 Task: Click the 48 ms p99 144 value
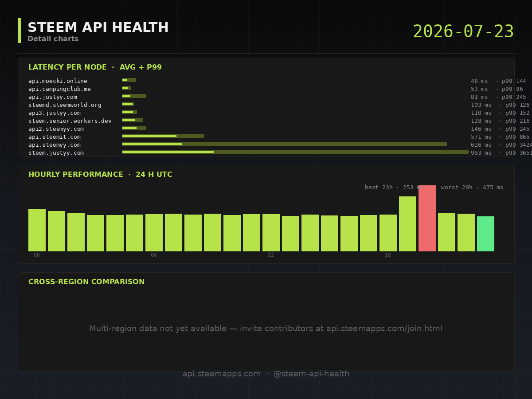tap(498, 81)
